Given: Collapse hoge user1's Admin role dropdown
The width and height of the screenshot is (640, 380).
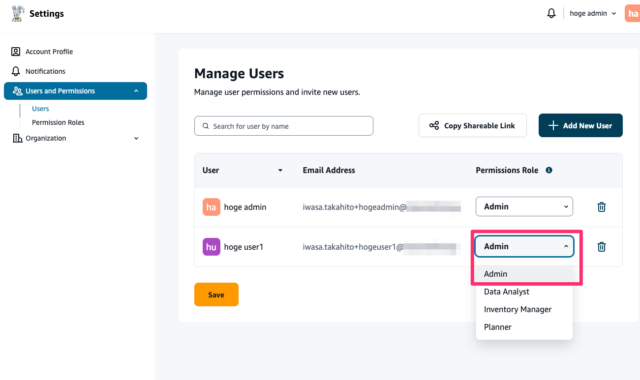Looking at the screenshot, I should click(x=524, y=246).
